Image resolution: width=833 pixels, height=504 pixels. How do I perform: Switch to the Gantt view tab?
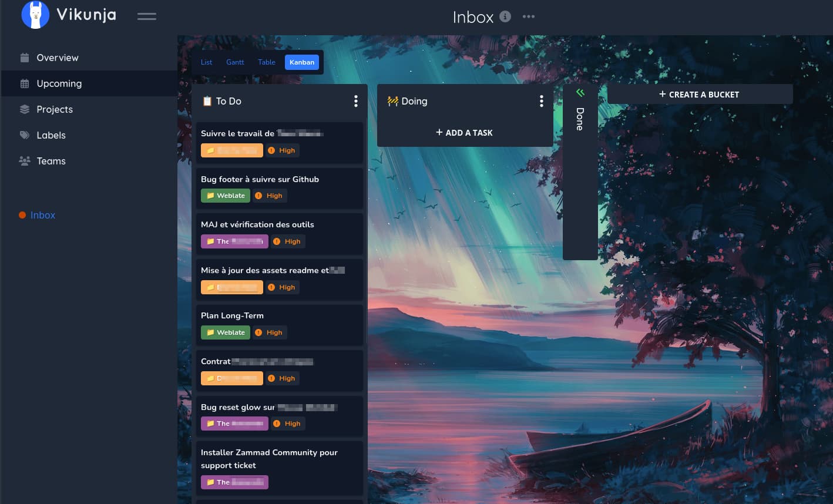[235, 62]
